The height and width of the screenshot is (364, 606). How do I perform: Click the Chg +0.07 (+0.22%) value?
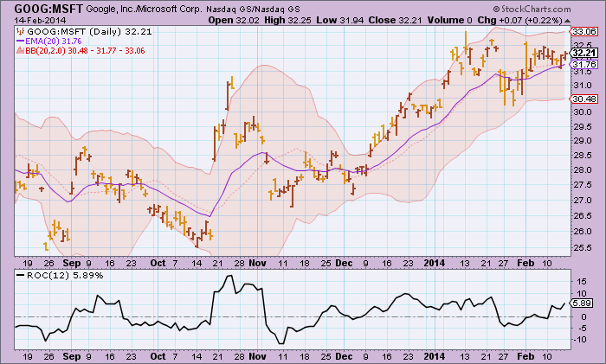coord(519,21)
